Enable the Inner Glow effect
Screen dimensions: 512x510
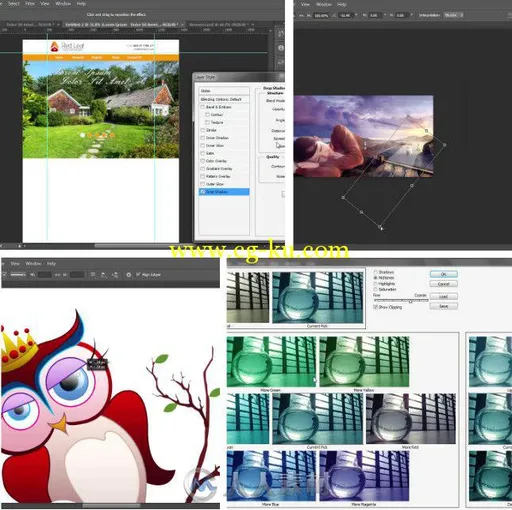[x=202, y=146]
